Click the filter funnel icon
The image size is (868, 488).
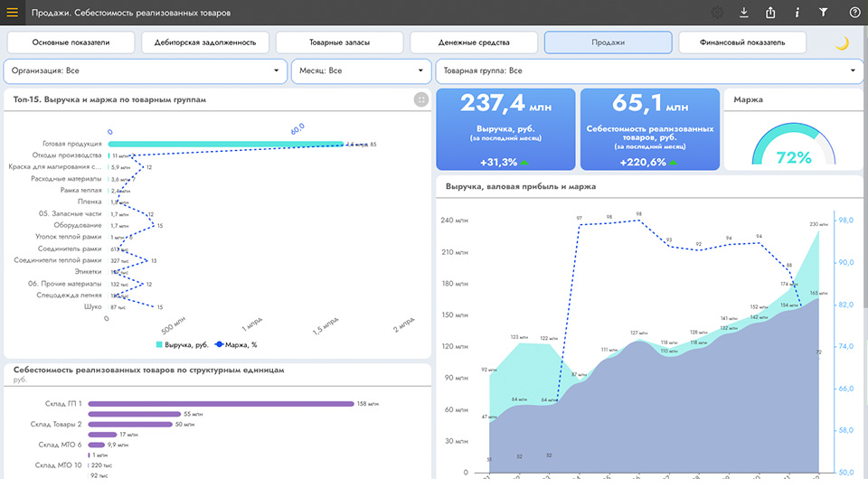tap(824, 12)
